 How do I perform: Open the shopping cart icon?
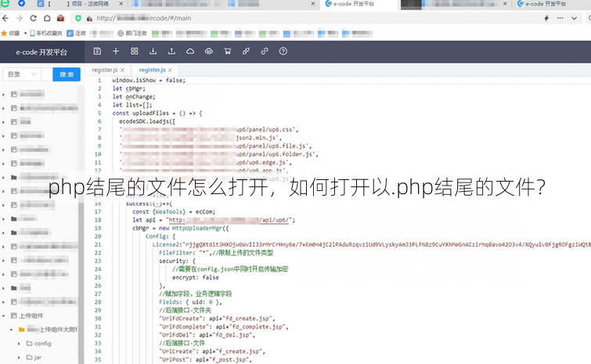pos(227,51)
